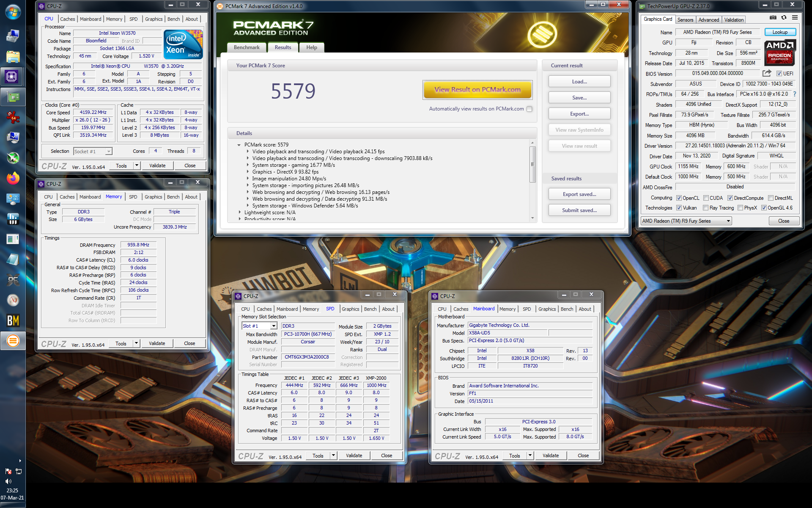Click Validate in the Mainboard CPU-Z window
The image size is (812, 508).
tap(551, 456)
